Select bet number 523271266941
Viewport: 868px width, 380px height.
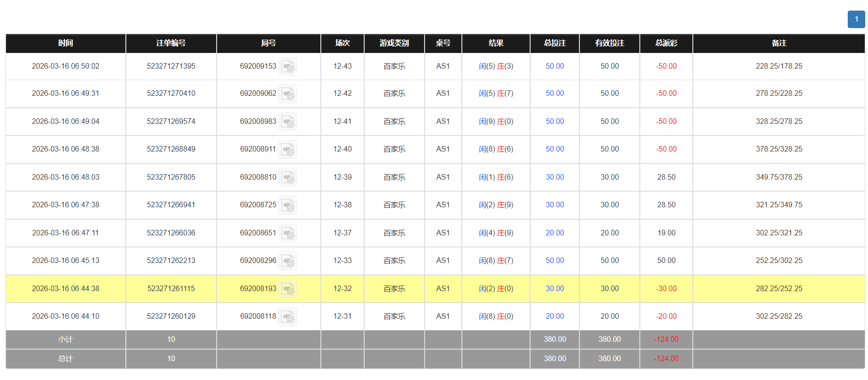point(171,205)
